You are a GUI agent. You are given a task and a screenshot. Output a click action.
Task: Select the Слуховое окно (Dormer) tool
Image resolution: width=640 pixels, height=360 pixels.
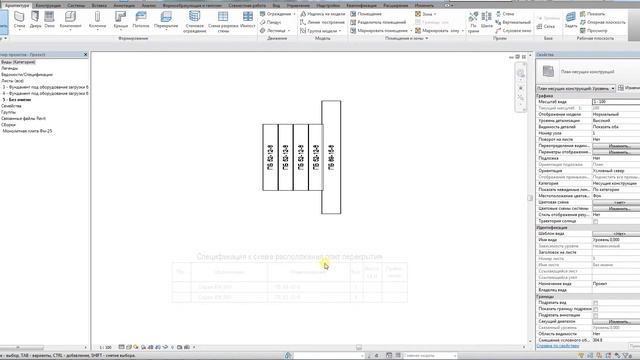click(513, 31)
